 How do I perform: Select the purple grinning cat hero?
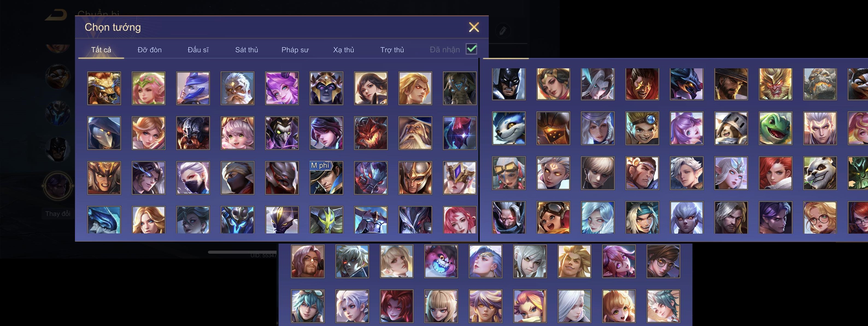[441, 261]
